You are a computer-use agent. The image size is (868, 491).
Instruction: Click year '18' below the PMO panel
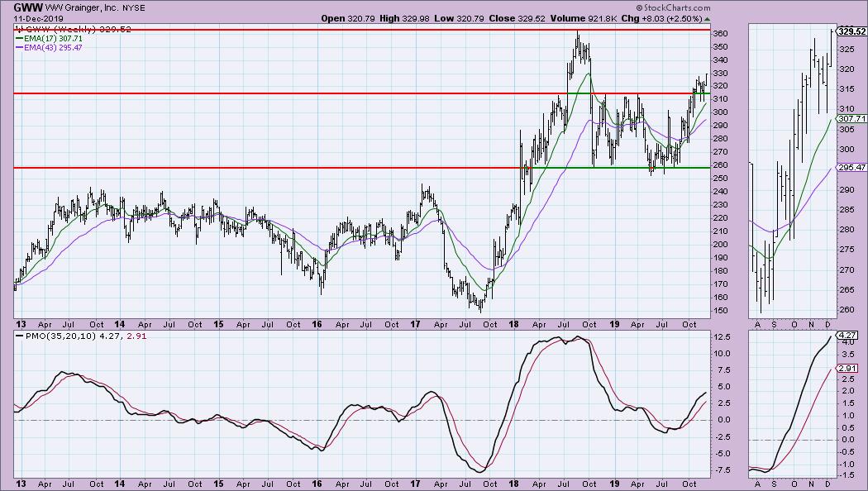point(513,484)
